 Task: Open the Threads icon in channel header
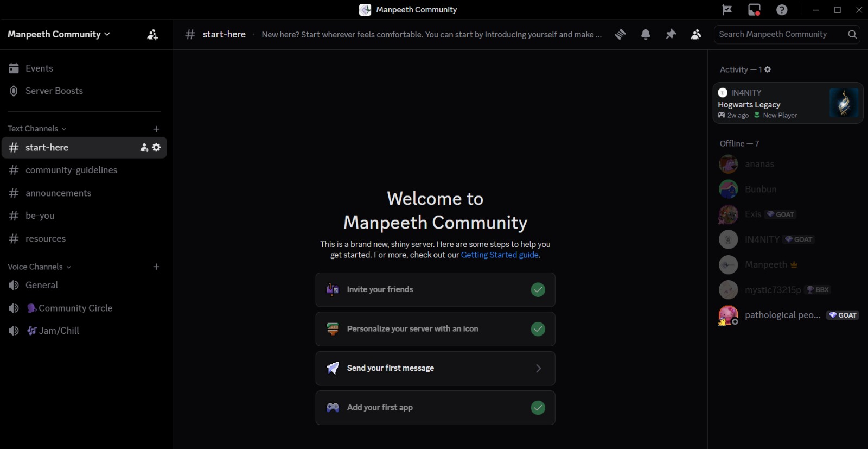620,34
